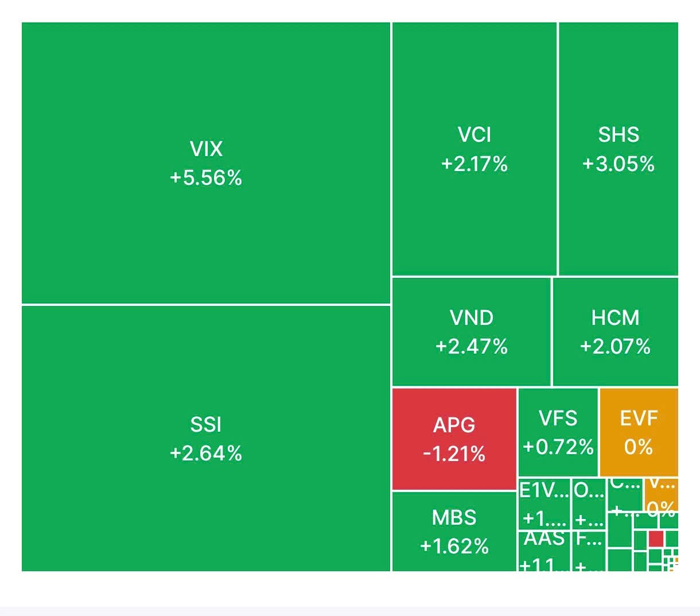Open the truncated O... tile
This screenshot has width=700, height=616.
pos(589,504)
